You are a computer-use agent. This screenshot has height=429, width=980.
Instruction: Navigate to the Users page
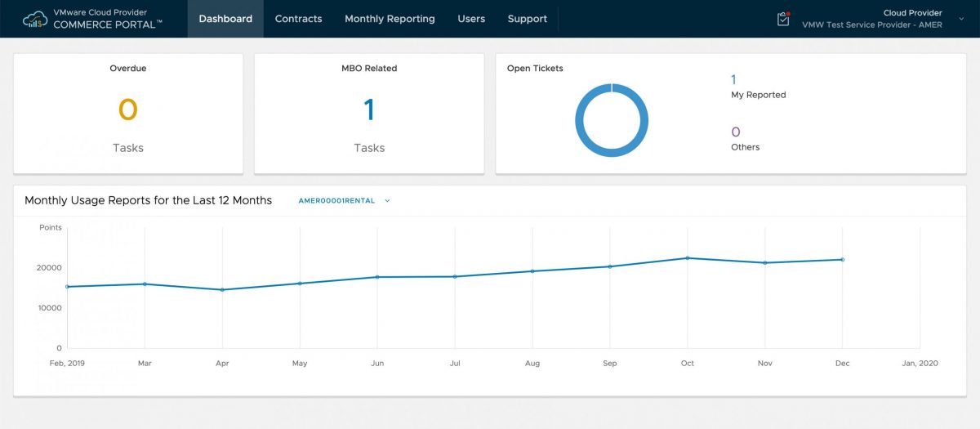tap(471, 19)
